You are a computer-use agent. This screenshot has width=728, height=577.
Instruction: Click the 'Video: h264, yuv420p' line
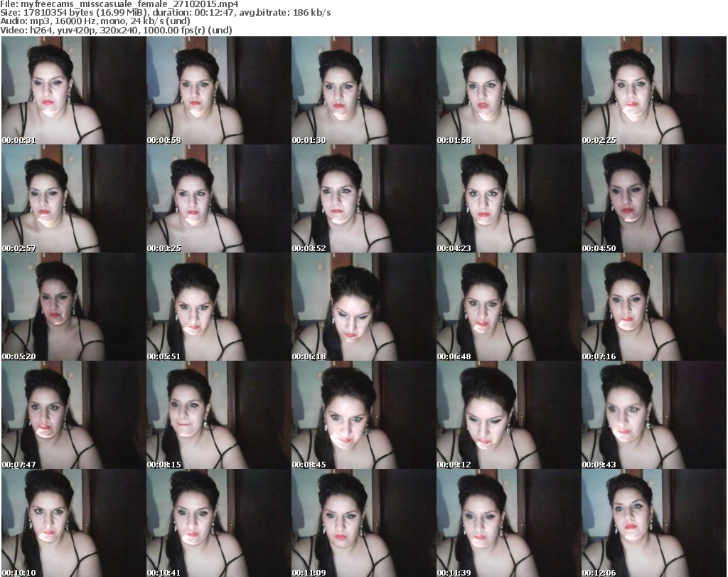point(116,30)
